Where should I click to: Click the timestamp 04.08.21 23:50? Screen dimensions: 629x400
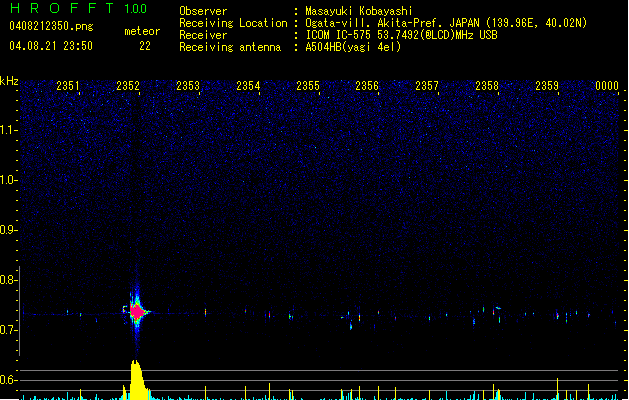tap(51, 46)
